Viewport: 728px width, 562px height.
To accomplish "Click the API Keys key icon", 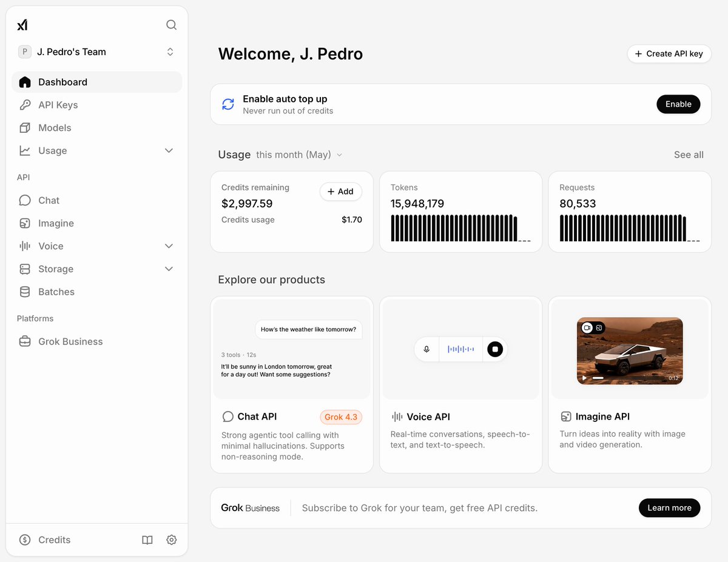I will pyautogui.click(x=25, y=105).
